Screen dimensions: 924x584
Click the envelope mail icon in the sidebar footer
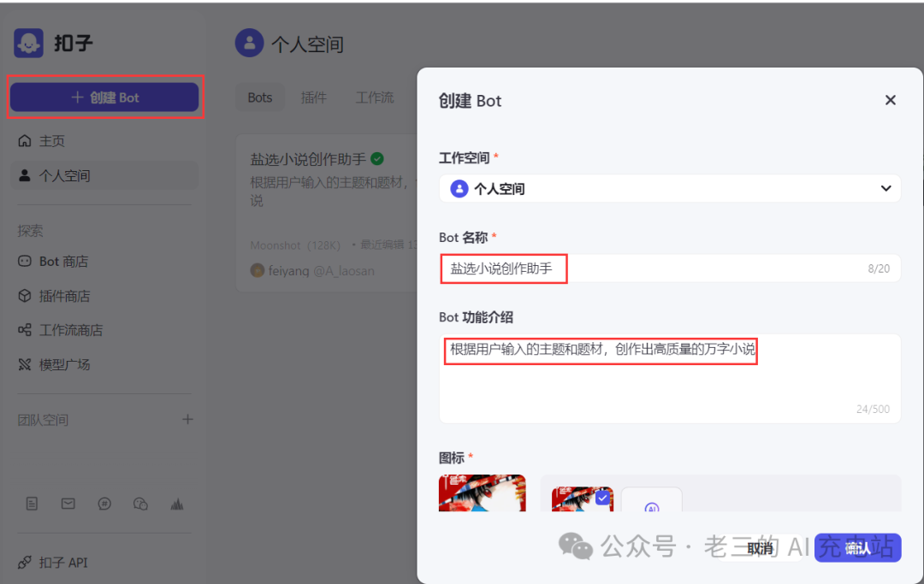point(68,504)
